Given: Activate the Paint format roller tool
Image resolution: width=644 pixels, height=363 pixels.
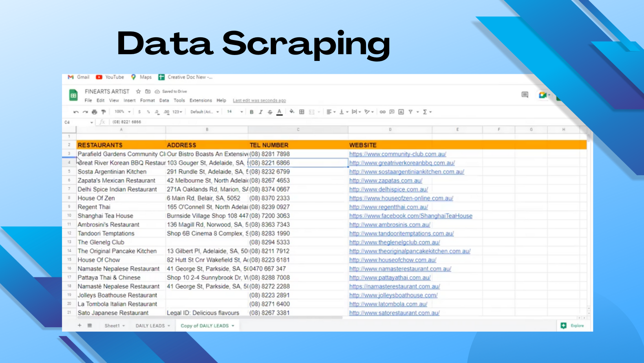Looking at the screenshot, I should tap(103, 112).
